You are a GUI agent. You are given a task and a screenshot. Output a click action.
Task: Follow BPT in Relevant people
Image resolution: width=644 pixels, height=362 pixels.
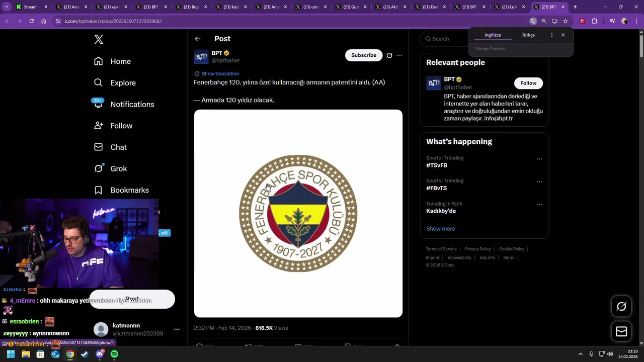point(528,83)
